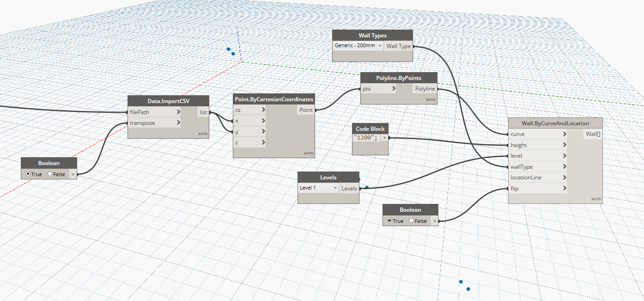
Task: Open the Level 1 dropdown on the Levels node
Action: (318, 188)
